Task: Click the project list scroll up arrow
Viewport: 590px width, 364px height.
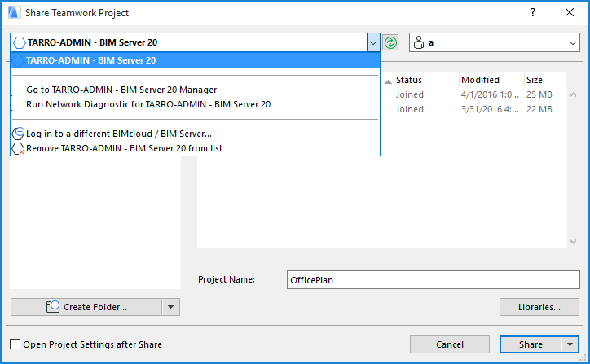Action: click(574, 94)
